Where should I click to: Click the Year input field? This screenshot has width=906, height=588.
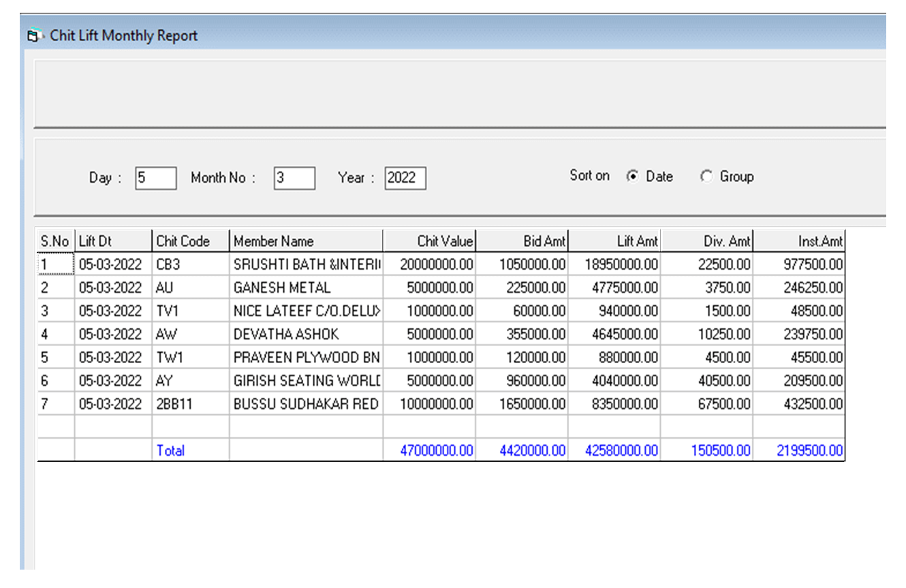pyautogui.click(x=405, y=178)
